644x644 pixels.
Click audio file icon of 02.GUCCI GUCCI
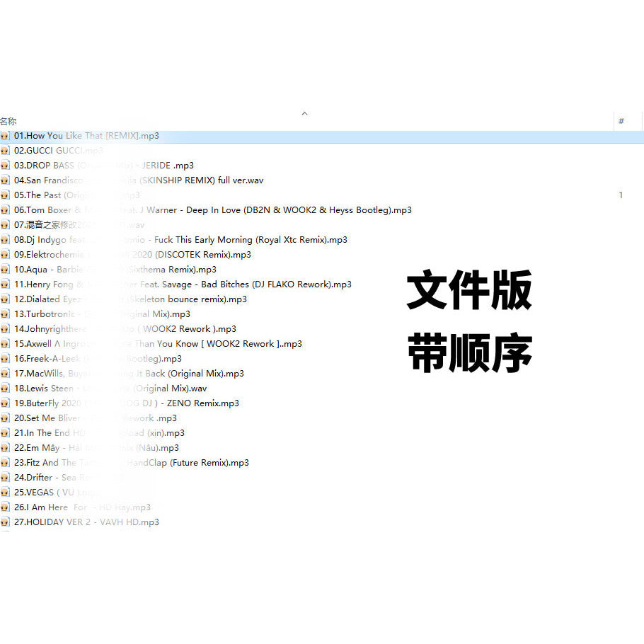[5, 150]
